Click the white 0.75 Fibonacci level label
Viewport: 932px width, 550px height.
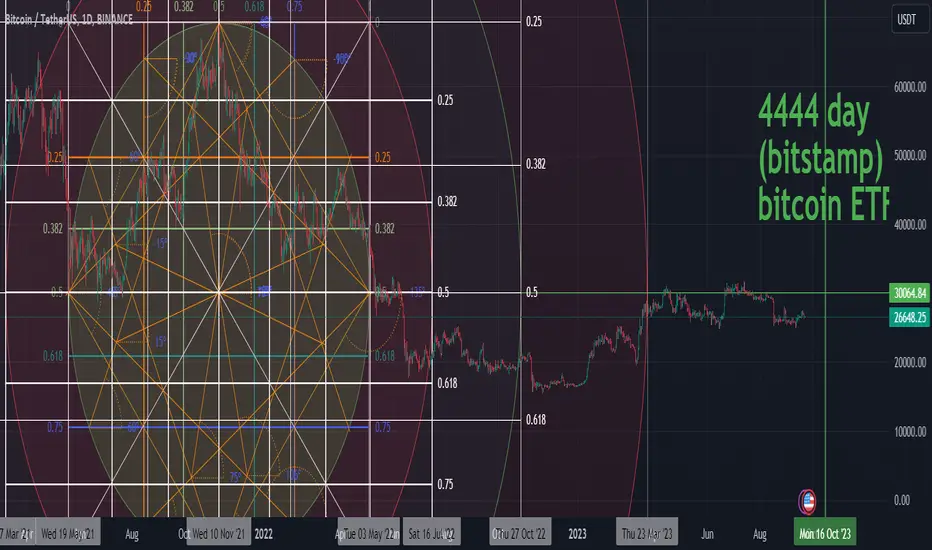(x=445, y=484)
